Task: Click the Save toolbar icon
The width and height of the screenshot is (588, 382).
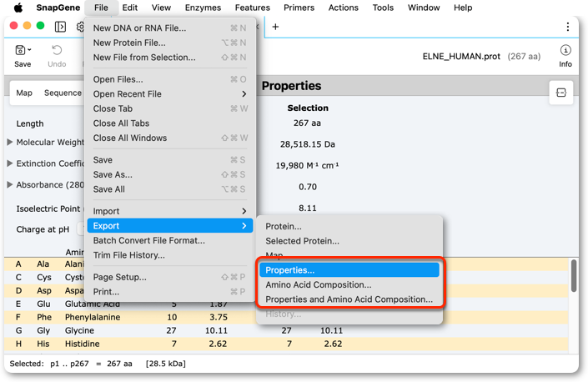Action: point(20,50)
